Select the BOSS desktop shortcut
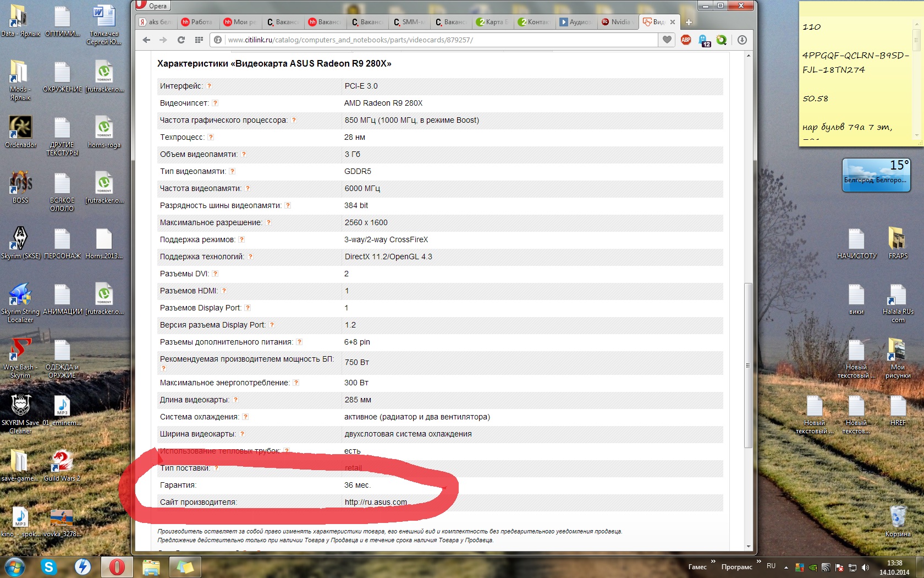 [20, 187]
